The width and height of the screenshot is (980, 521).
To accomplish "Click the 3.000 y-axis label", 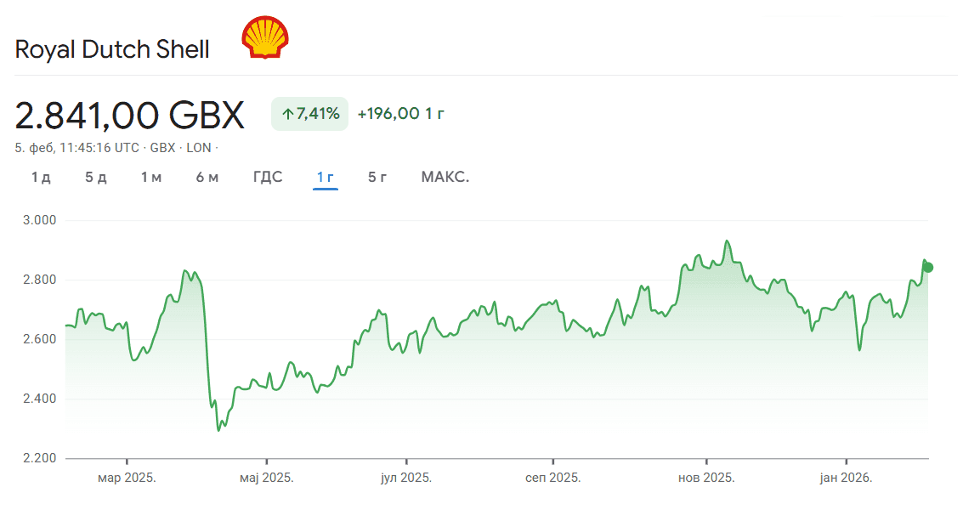I will coord(41,220).
